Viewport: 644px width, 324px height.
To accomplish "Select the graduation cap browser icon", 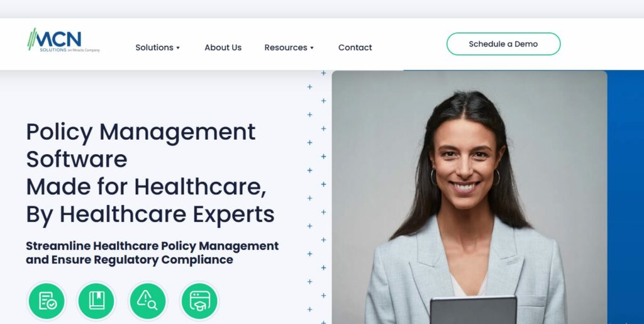I will coord(199,301).
